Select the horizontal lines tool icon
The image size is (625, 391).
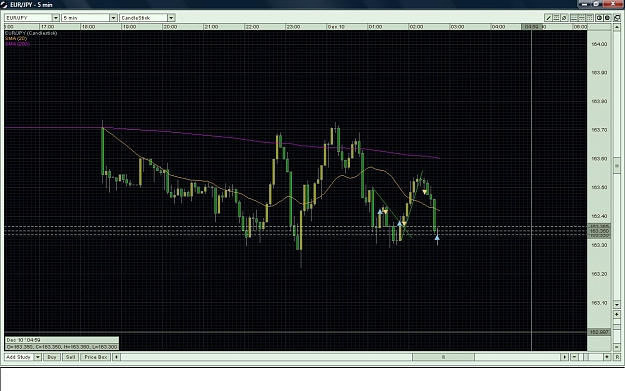click(x=556, y=18)
